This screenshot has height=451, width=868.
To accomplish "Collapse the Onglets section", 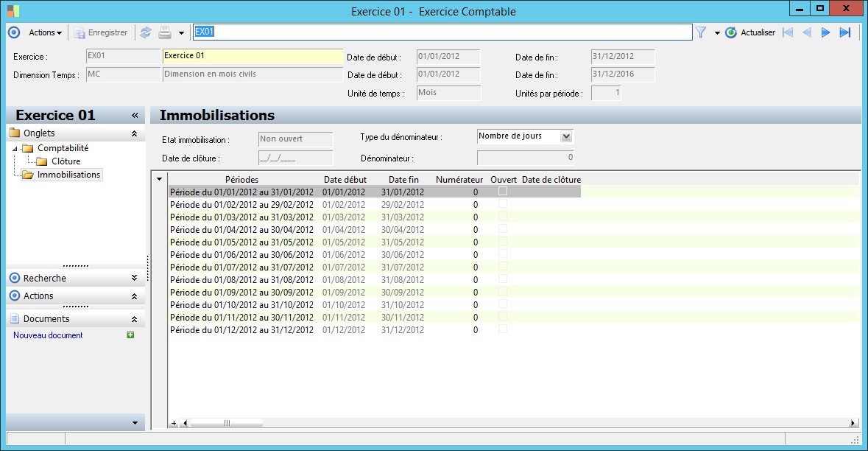I will click(134, 133).
